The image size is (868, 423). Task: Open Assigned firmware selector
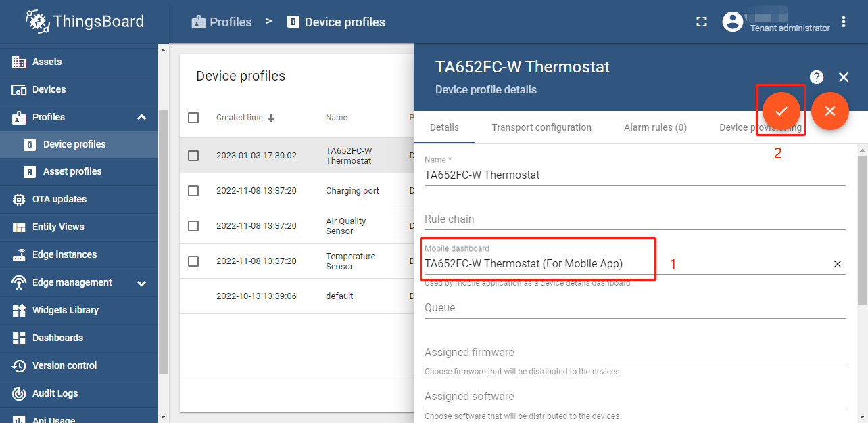(x=635, y=353)
